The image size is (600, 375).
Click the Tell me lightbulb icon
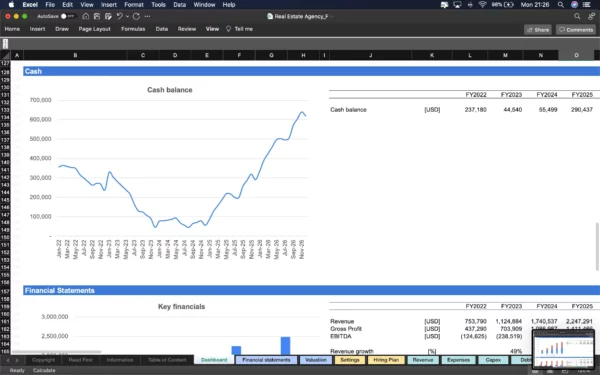228,29
